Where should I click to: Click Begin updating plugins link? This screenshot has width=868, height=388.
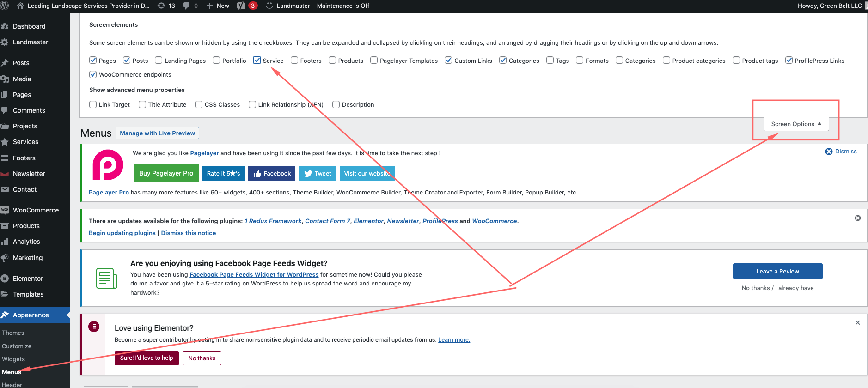point(122,233)
